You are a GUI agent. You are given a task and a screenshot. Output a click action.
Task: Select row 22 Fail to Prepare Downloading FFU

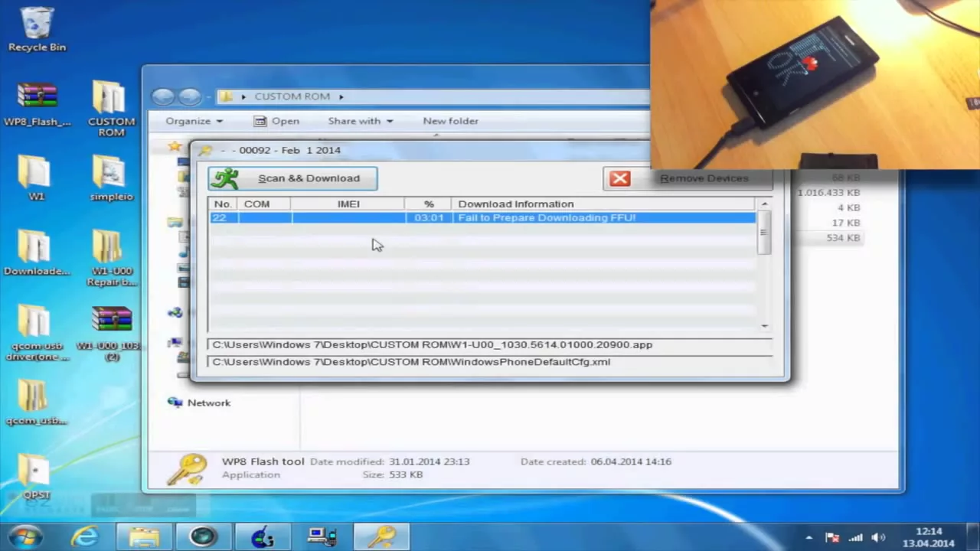pyautogui.click(x=482, y=218)
